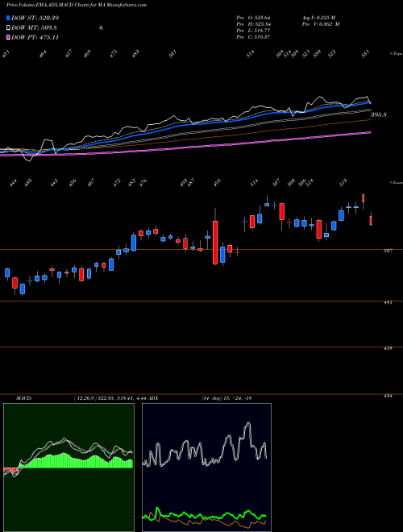Select the 'Pre V: 0.362 M' value
Viewport: 403px width, 532px height.
coord(321,24)
